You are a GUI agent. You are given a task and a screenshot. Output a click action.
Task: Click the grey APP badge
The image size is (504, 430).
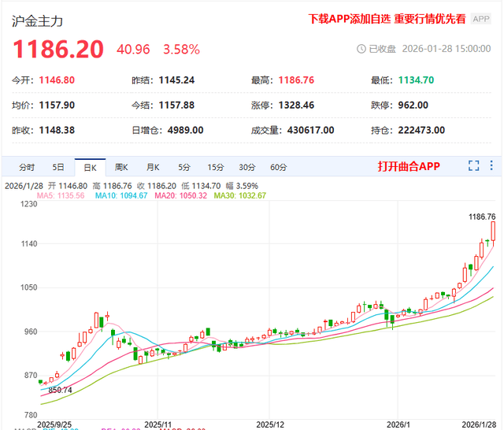[481, 19]
